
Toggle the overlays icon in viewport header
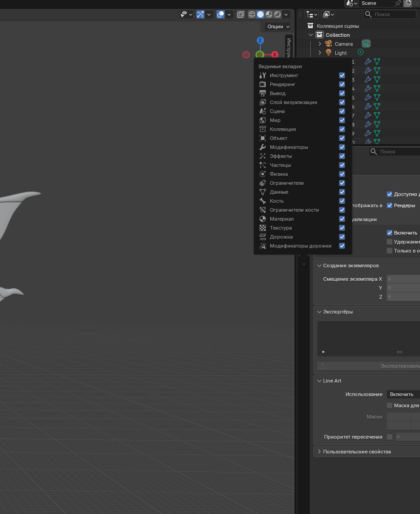(220, 14)
